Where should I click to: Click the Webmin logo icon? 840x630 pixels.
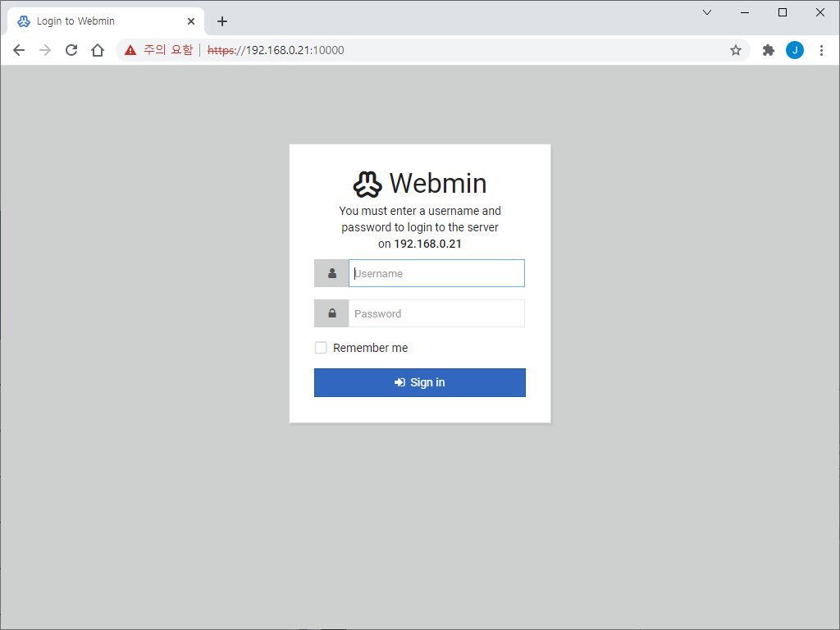367,184
